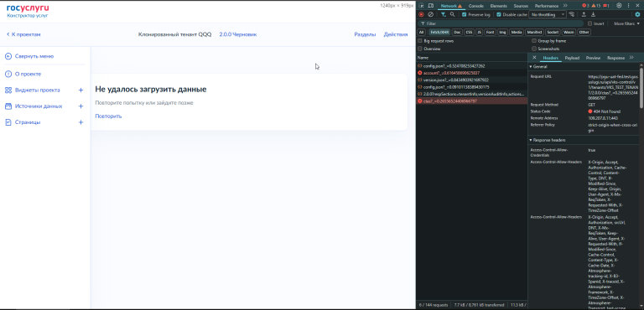Open the DevTools settings gear
Screen dimensions: 644x310
pyautogui.click(x=619, y=5)
